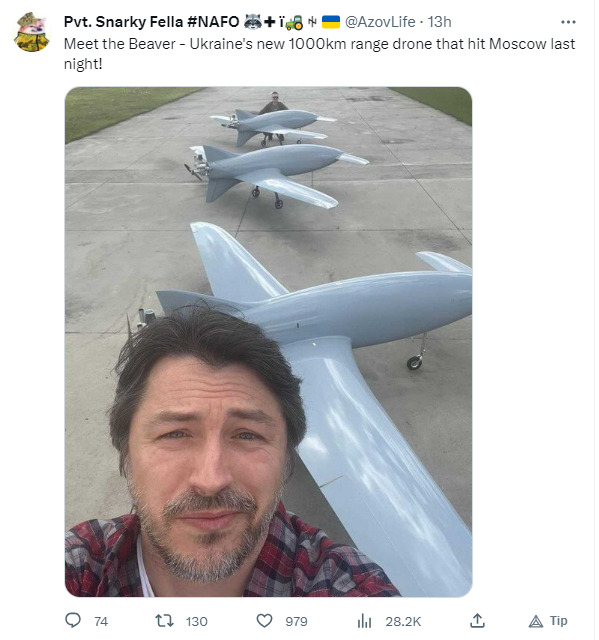Click the share upload arrow icon

point(477,620)
